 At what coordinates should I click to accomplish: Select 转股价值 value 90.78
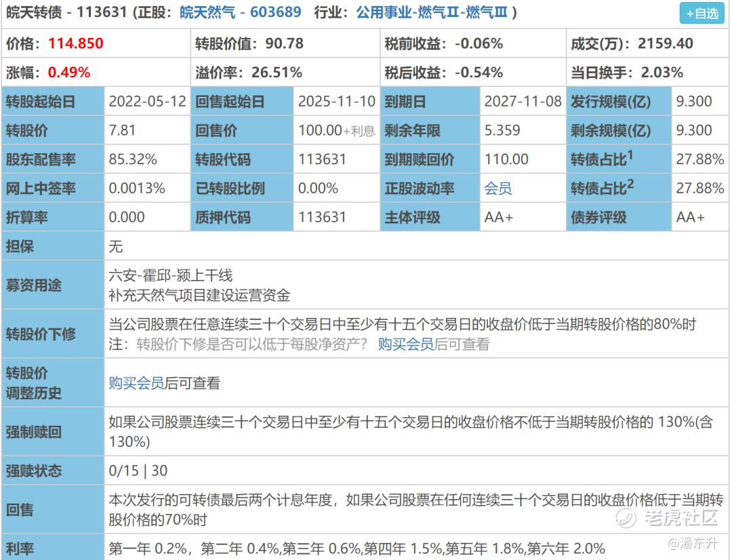(284, 43)
